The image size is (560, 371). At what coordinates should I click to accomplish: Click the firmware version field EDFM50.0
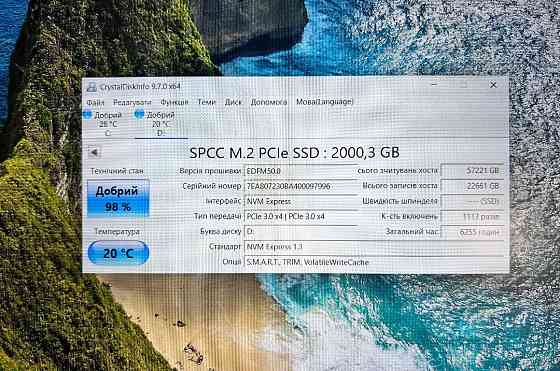point(301,171)
